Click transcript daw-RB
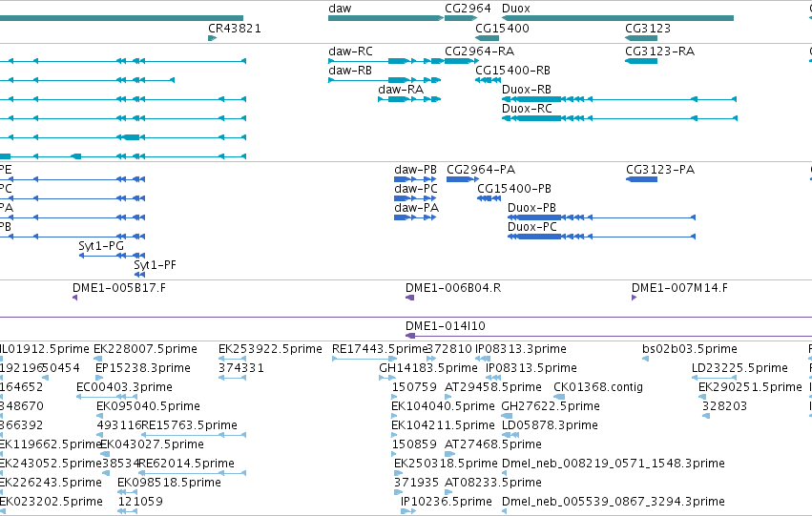This screenshot has height=516, width=812. [x=385, y=80]
